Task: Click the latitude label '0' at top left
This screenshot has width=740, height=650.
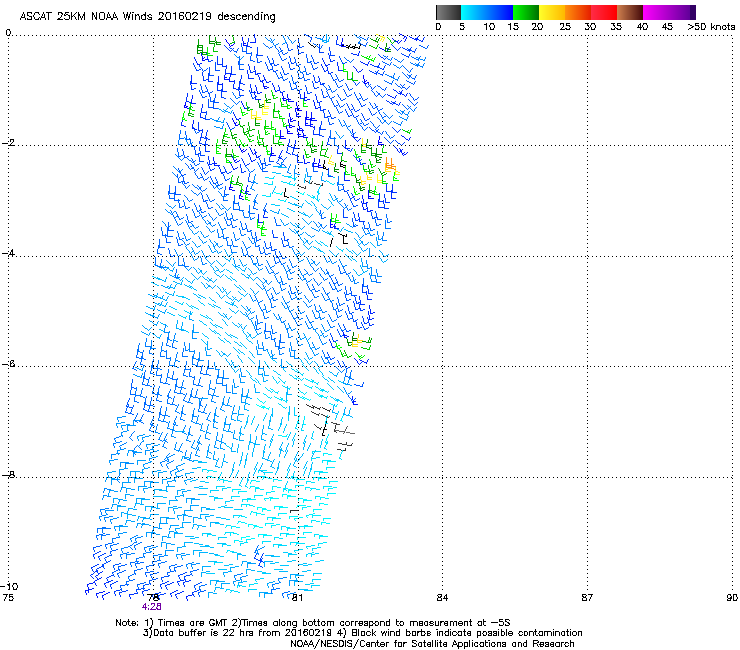Action: tap(8, 33)
